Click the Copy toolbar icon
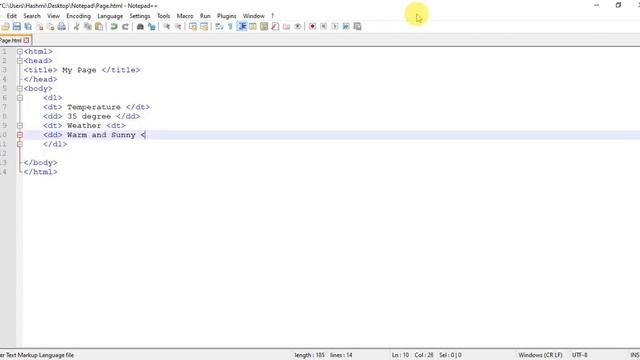 [88, 27]
